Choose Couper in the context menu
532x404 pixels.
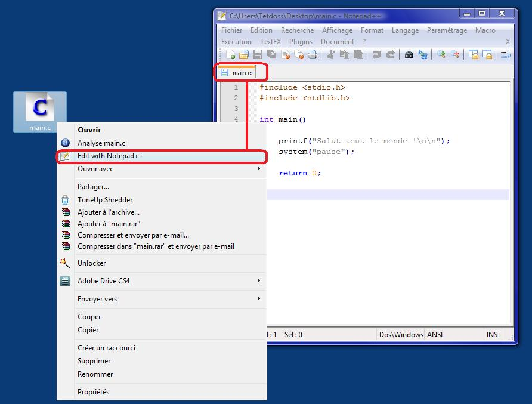click(162, 317)
